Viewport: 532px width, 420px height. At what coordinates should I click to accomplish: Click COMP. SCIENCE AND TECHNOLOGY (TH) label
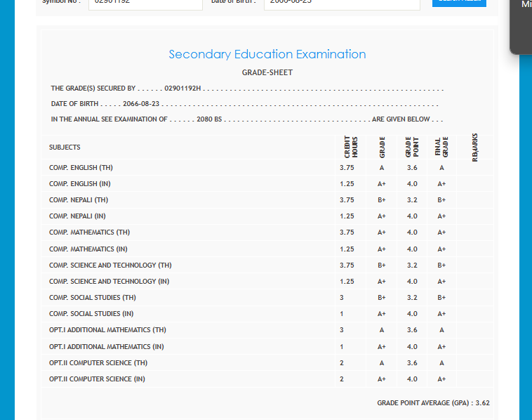coord(110,265)
